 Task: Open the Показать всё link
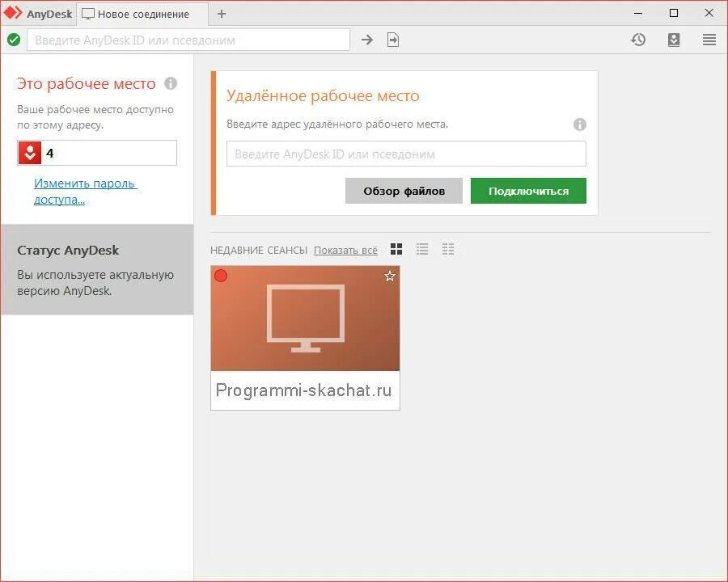(x=345, y=250)
